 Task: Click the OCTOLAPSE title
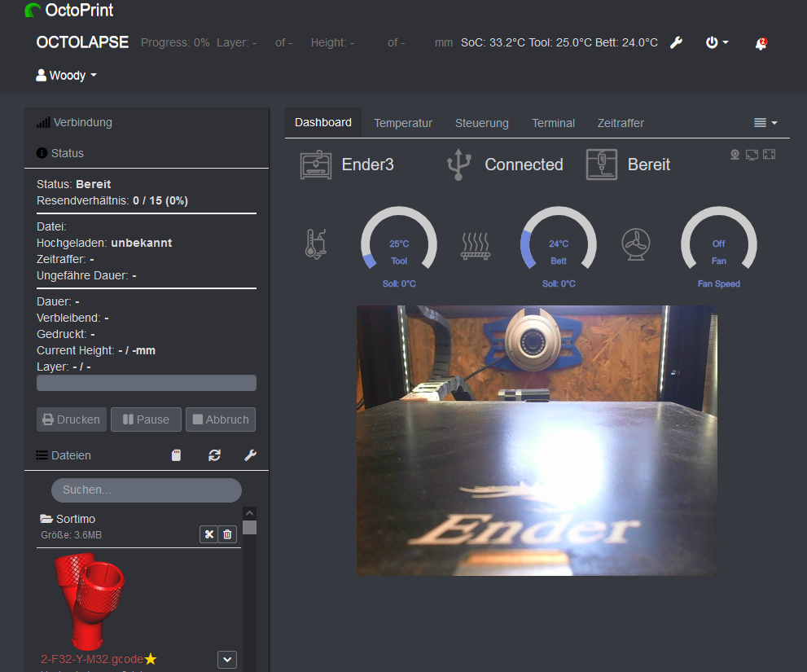(82, 42)
